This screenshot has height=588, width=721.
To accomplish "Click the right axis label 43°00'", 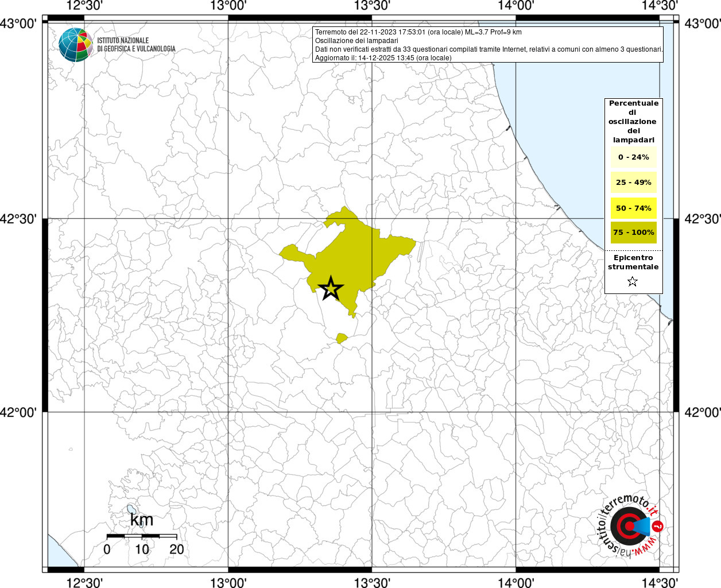I will coord(701,24).
